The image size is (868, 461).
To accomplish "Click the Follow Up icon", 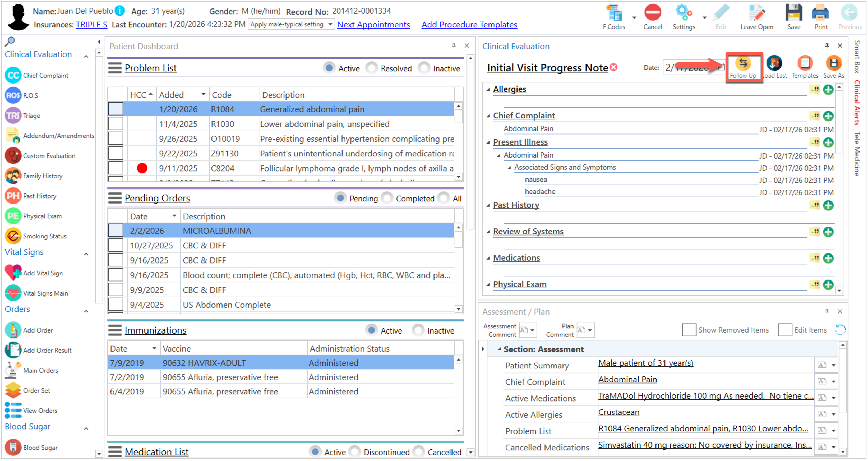I will click(x=743, y=63).
